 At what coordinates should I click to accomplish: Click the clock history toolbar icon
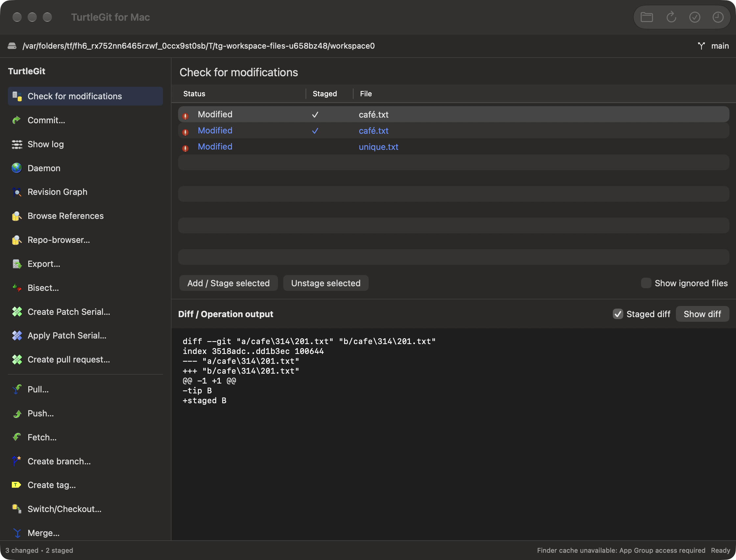coord(718,17)
